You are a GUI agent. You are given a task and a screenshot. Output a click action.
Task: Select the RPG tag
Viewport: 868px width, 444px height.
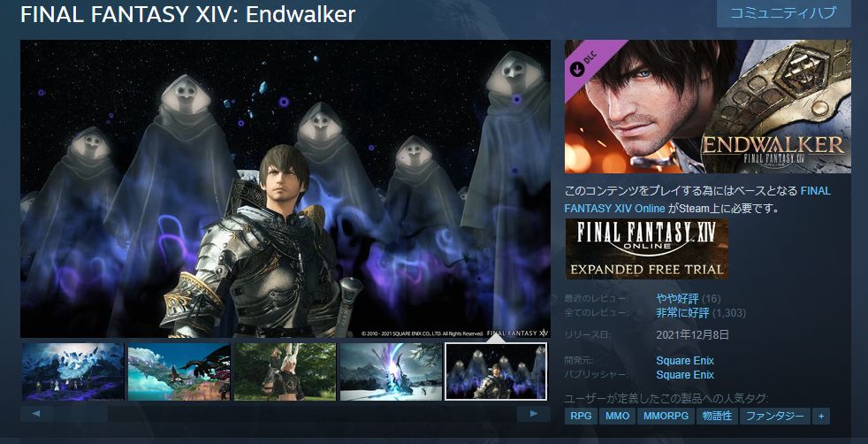click(x=581, y=417)
